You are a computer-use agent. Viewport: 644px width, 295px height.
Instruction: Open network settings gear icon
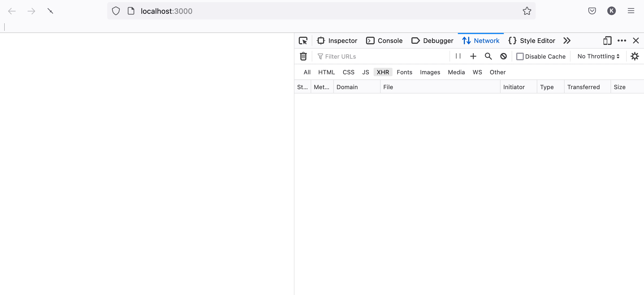click(635, 56)
